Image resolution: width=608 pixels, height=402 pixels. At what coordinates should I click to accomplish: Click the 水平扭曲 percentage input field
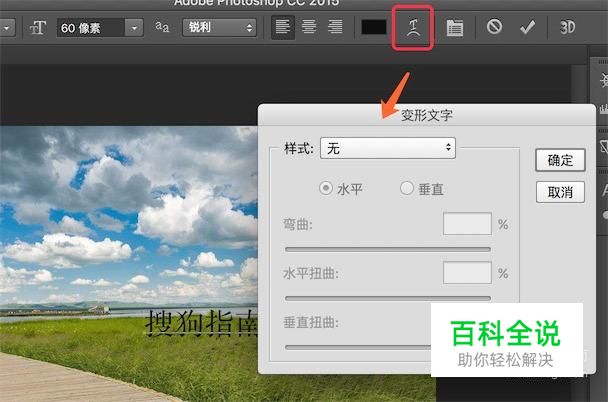467,273
